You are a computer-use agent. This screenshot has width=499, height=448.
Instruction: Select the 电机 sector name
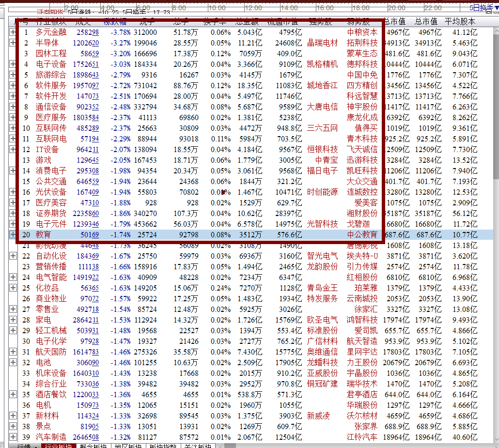click(x=43, y=405)
